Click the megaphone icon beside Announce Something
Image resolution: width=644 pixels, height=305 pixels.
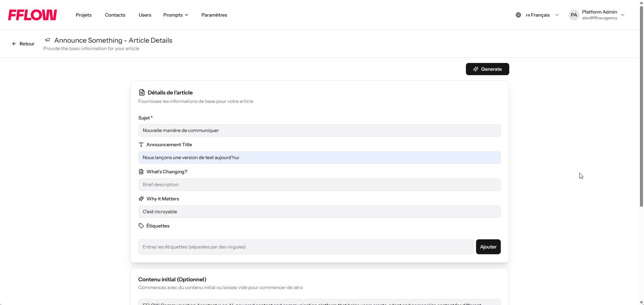(x=48, y=40)
